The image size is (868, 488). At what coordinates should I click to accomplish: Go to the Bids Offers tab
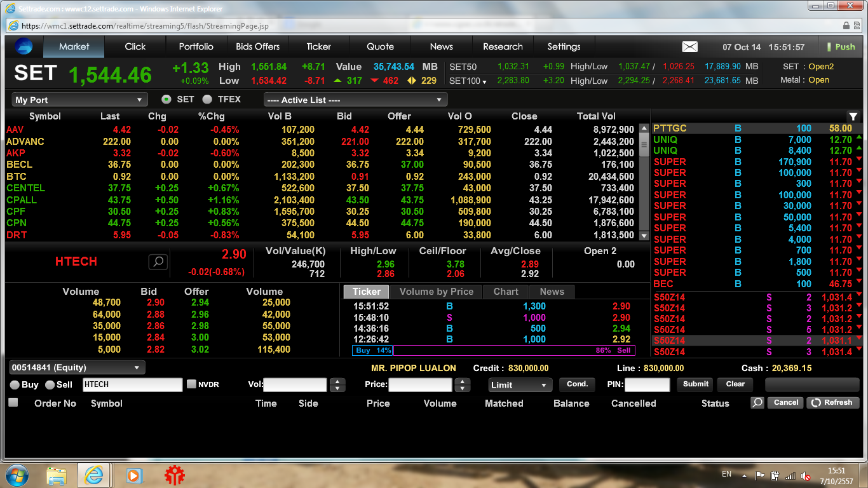(257, 46)
